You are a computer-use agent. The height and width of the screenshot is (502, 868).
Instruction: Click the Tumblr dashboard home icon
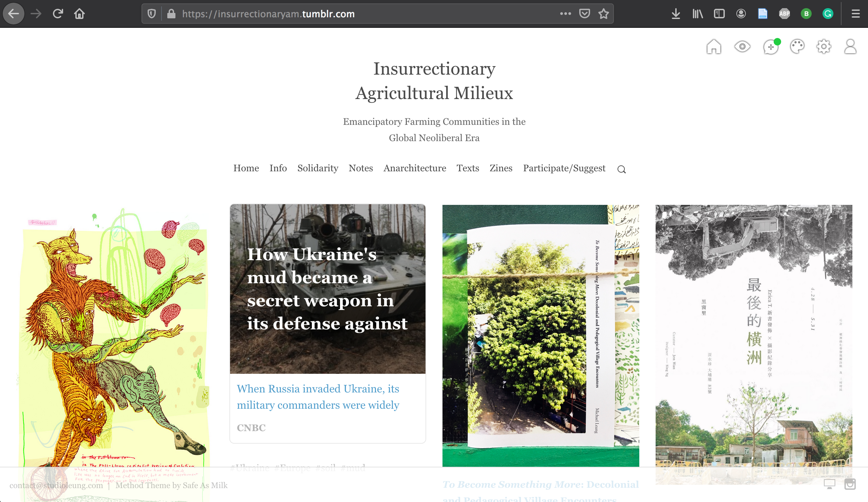713,46
